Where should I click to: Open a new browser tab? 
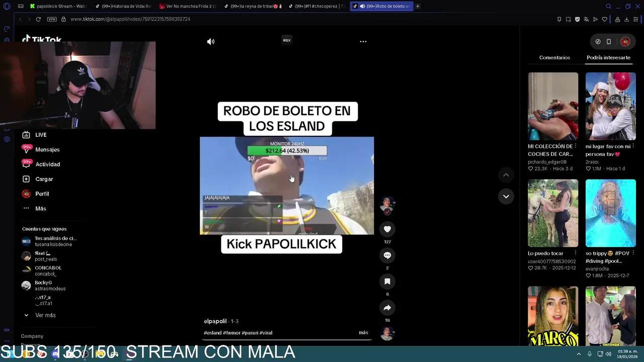(x=418, y=6)
